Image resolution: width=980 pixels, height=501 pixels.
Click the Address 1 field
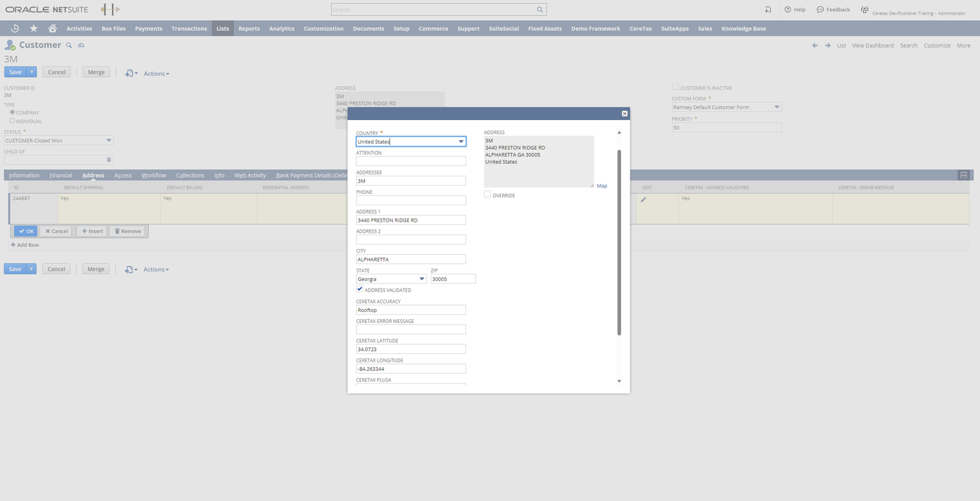coord(411,220)
